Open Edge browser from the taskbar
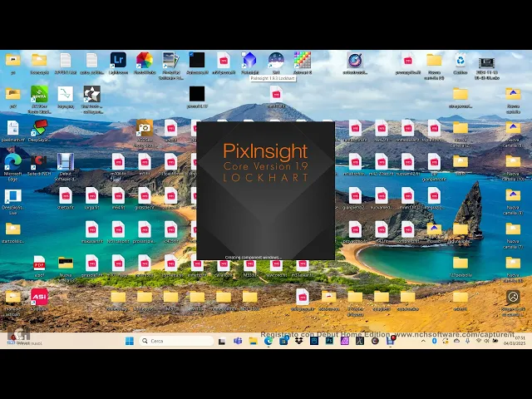532x399 pixels. click(268, 341)
